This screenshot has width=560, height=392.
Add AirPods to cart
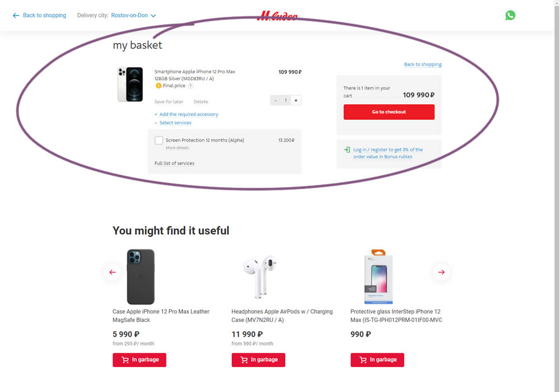tap(258, 360)
